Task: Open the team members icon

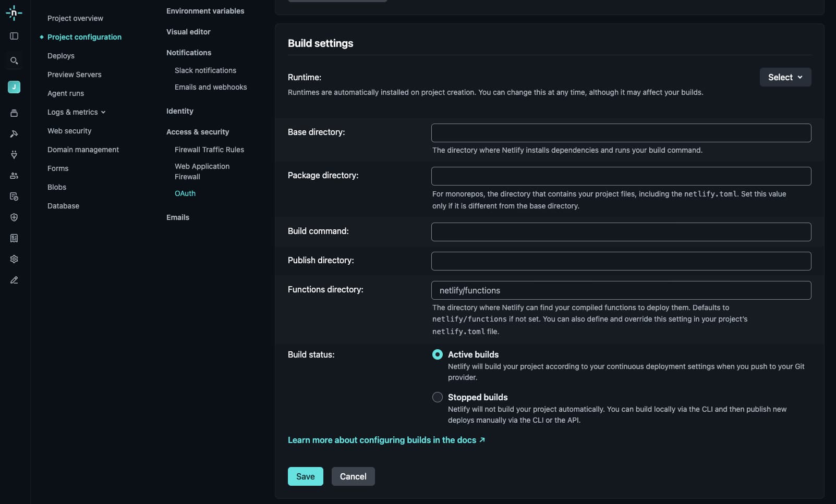Action: pos(14,176)
